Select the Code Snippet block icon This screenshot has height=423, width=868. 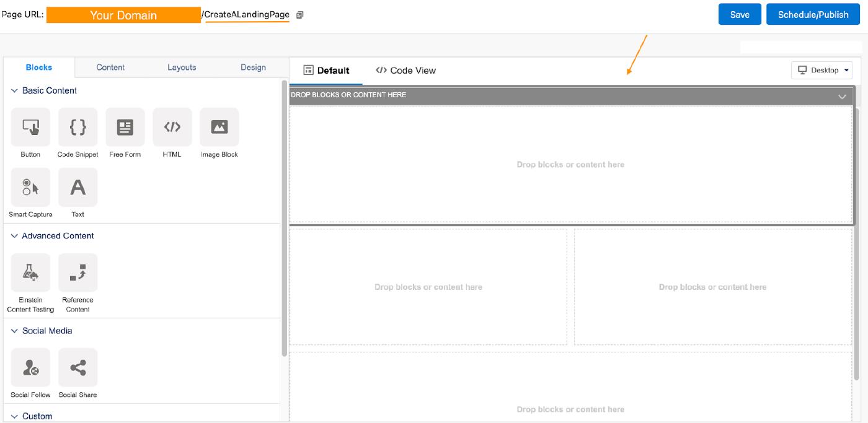coord(77,128)
